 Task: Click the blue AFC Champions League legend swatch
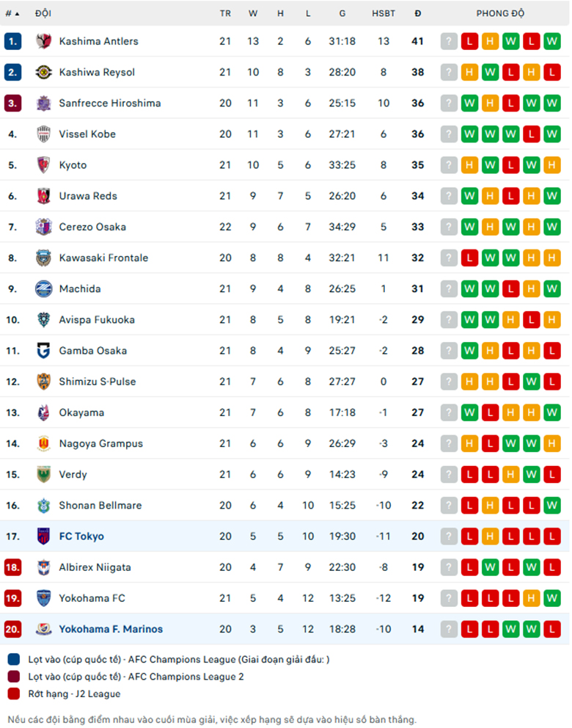[14, 659]
